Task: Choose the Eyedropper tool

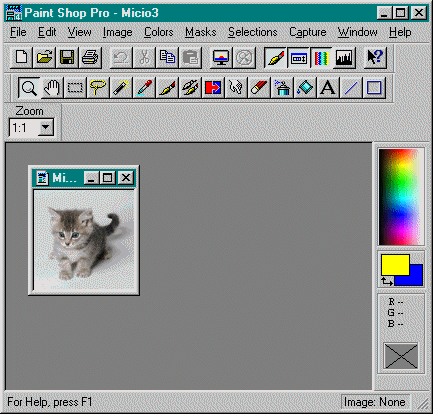Action: 144,88
